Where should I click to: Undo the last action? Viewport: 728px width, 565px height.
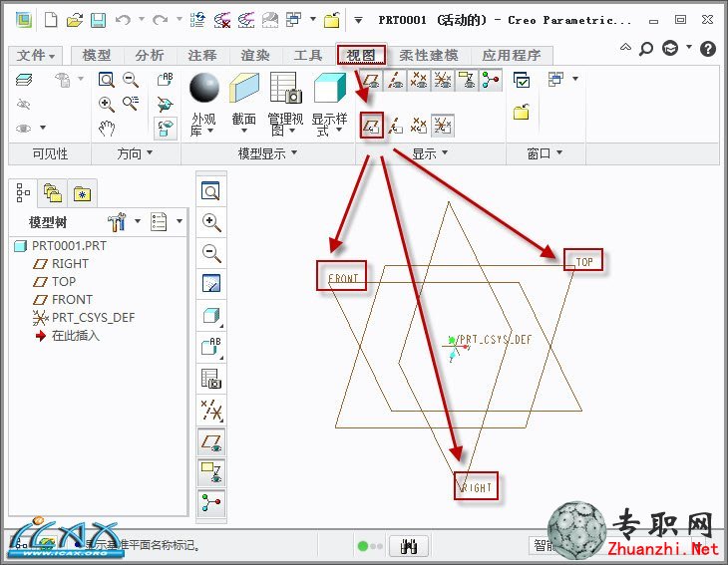tap(123, 20)
